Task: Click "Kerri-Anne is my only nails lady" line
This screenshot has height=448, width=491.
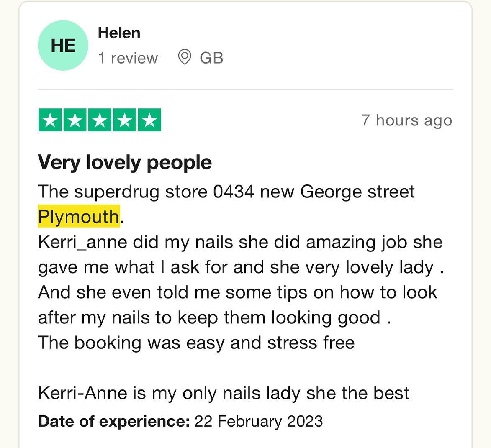Action: pyautogui.click(x=224, y=393)
